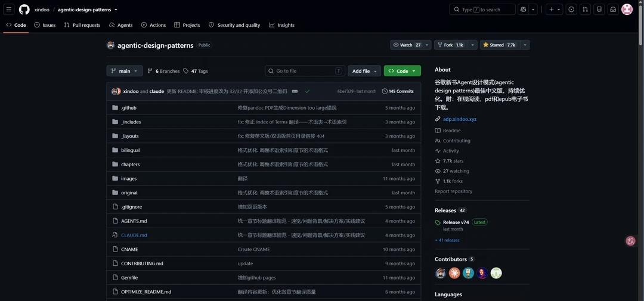Click xindoo author avatar in commit row
Screen dimensions: 644x301
coord(114,91)
